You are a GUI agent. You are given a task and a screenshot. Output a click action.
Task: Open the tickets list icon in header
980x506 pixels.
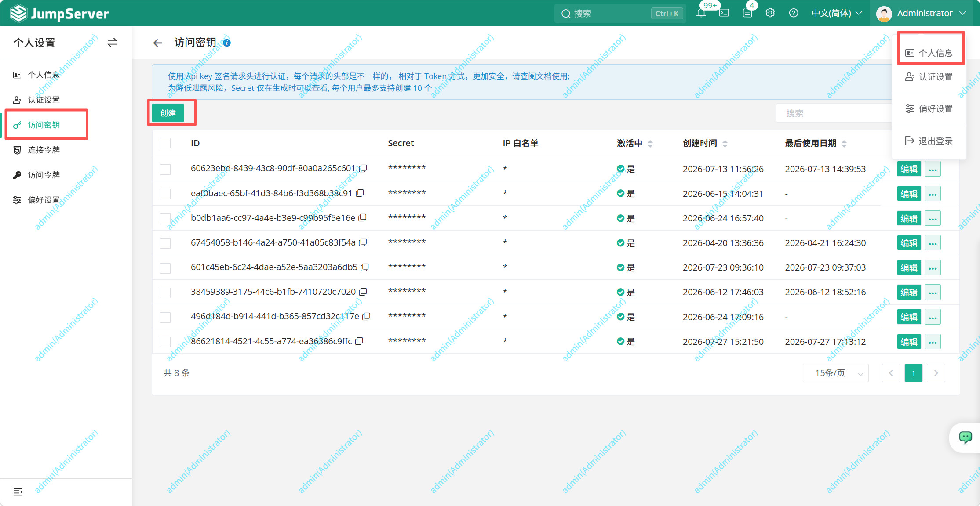[x=747, y=13]
